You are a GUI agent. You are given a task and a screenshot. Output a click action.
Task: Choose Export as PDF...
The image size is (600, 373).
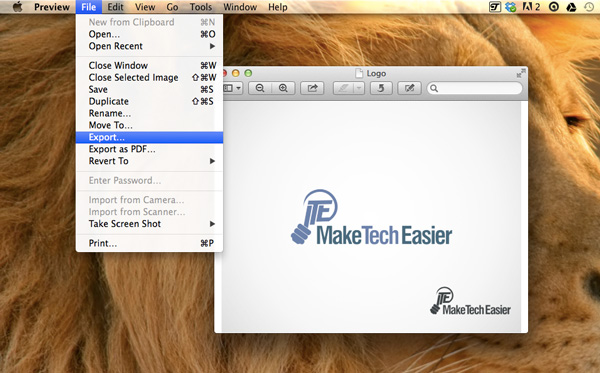pyautogui.click(x=149, y=149)
